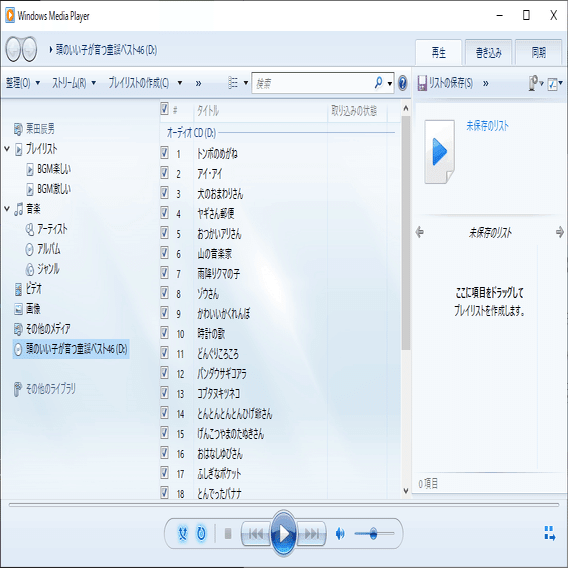The image size is (568, 568).
Task: Open the ビデオ library
Action: tap(28, 289)
